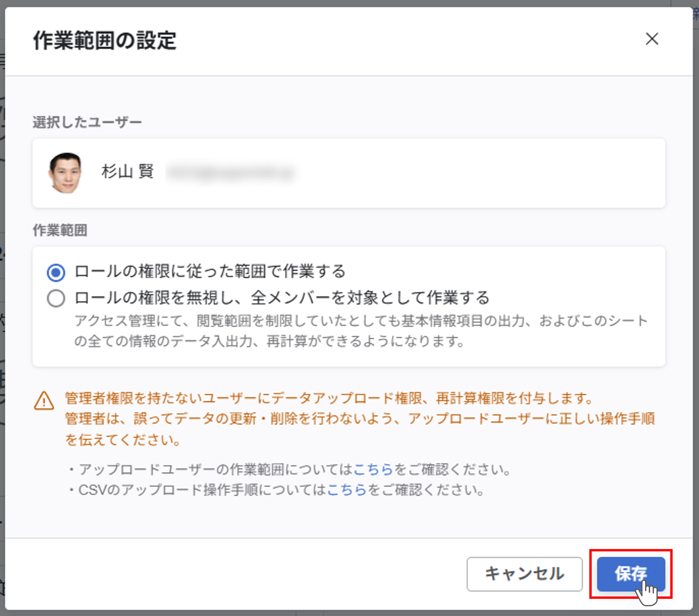
Task: Select radio button ロールの権限に従った範囲で作業する
Action: 56,273
